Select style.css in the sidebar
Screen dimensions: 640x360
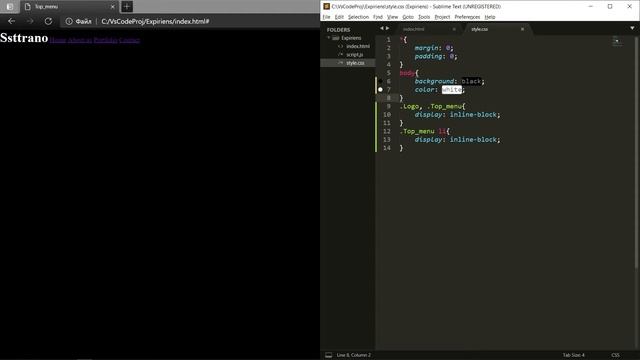pos(355,63)
